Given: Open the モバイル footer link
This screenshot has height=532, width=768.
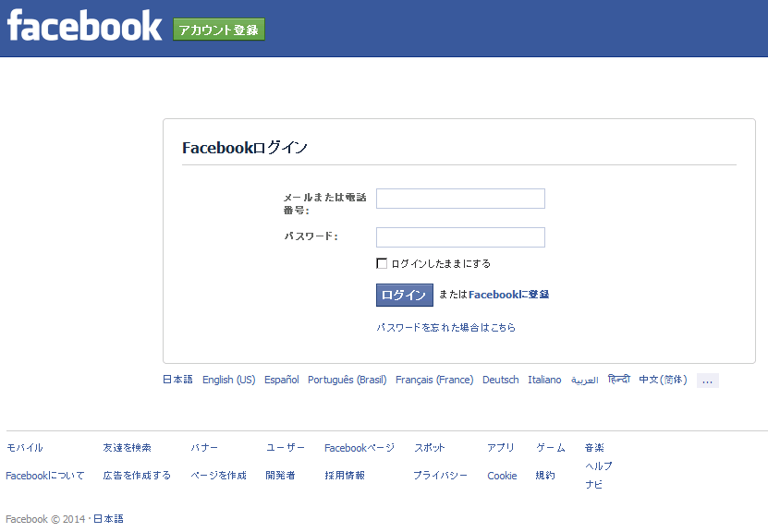Looking at the screenshot, I should pos(24,448).
